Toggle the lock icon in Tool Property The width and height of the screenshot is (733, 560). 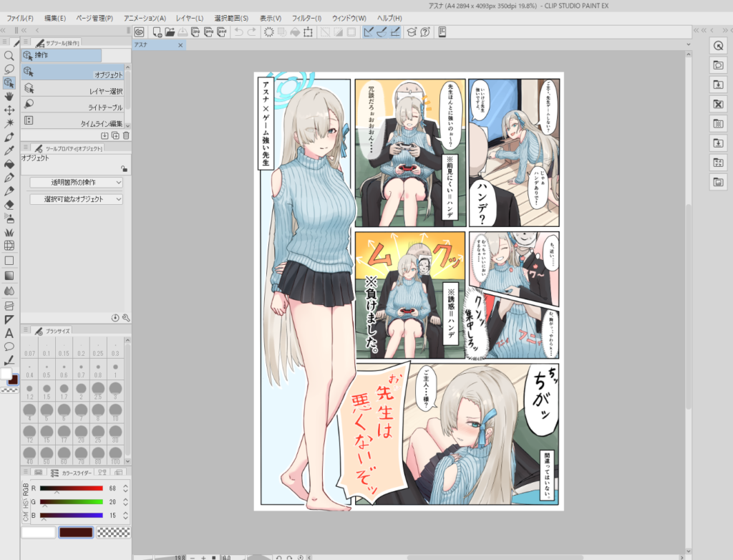pyautogui.click(x=124, y=168)
